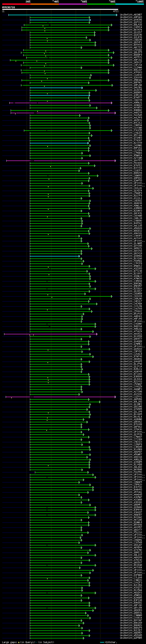Screen dimensions: 146x644
Task: Click the white query sequence bar
Action: click(x=60, y=10)
